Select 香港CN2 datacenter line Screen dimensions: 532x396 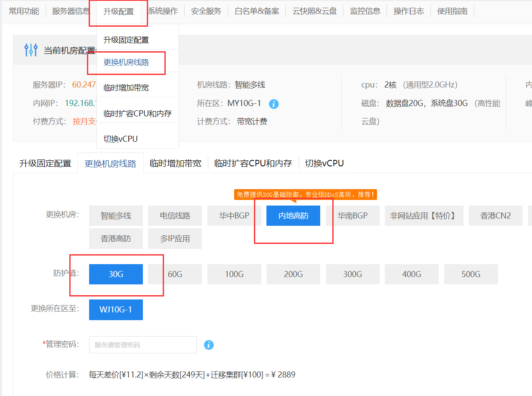[x=495, y=215]
